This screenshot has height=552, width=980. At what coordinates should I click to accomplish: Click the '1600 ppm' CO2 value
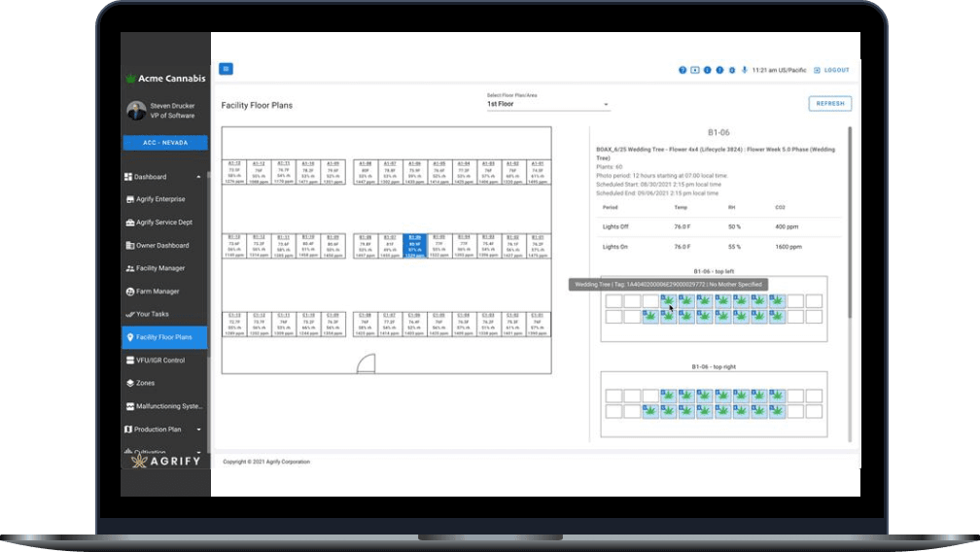[788, 247]
